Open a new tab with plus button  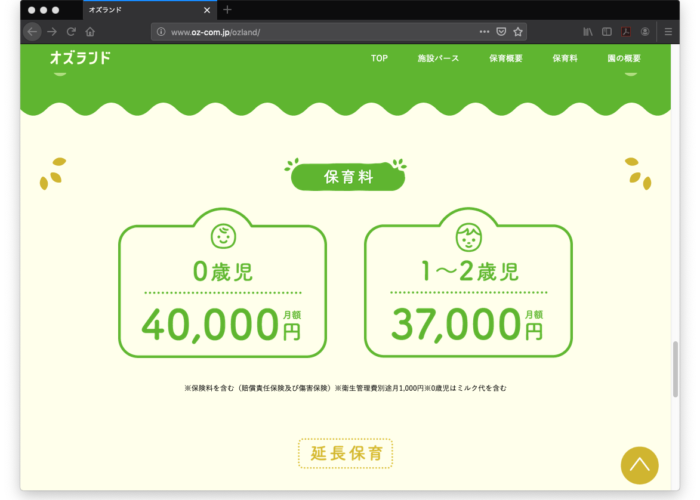pyautogui.click(x=227, y=10)
